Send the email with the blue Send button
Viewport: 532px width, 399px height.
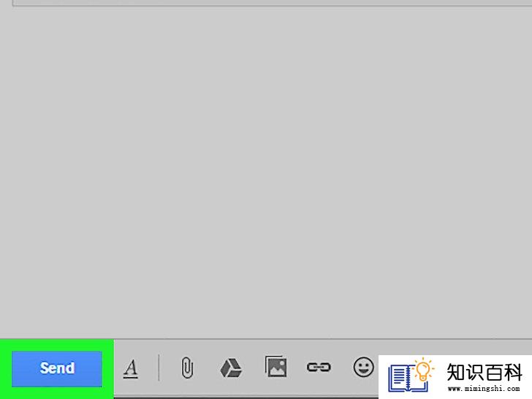coord(57,369)
